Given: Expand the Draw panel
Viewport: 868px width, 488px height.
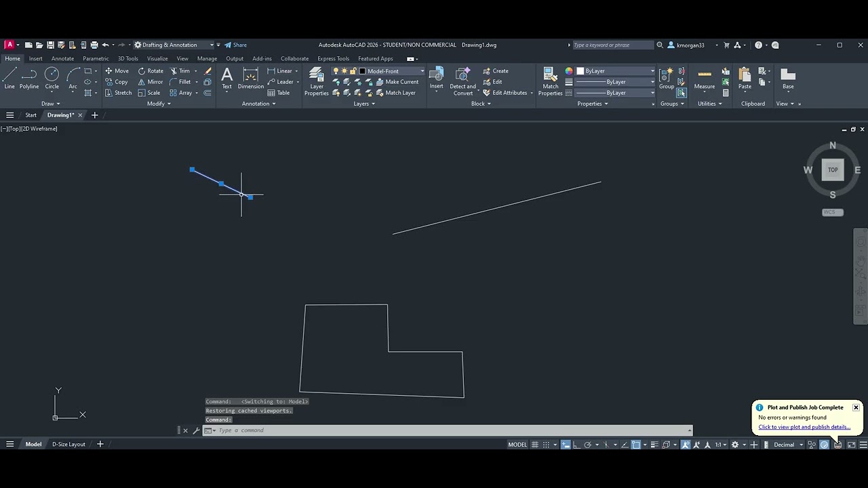Looking at the screenshot, I should click(50, 104).
